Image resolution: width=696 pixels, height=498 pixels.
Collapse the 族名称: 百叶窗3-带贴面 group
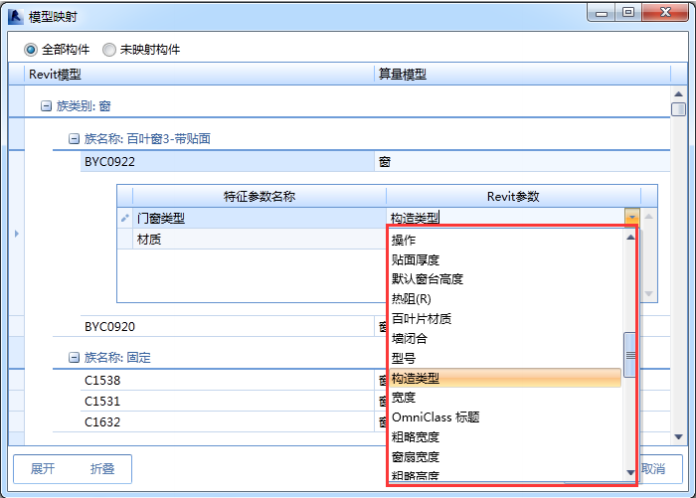pos(74,138)
